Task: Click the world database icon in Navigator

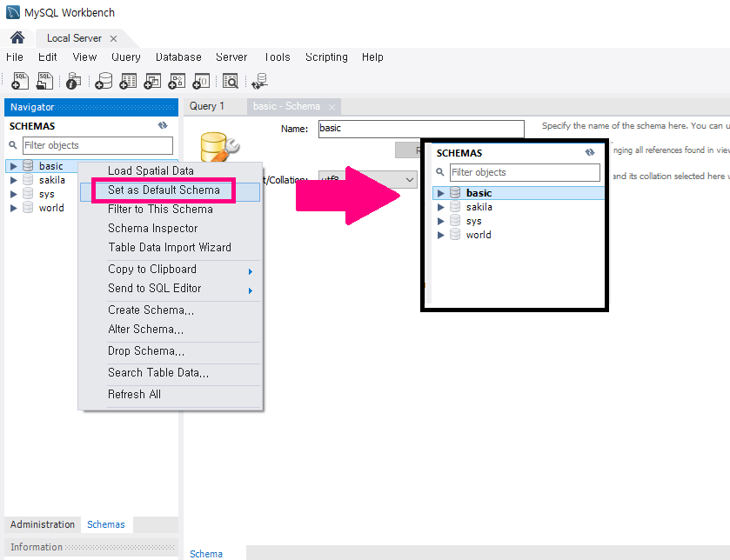Action: 28,208
